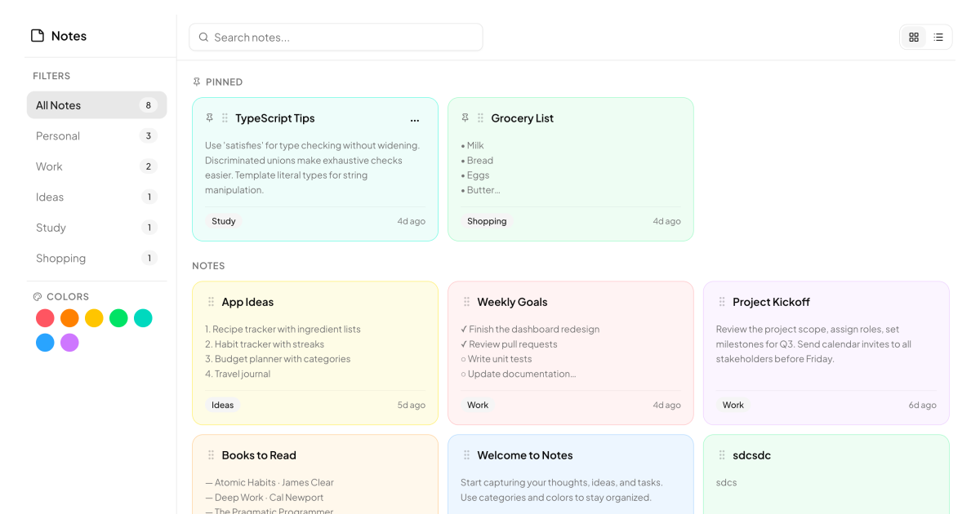Click the drag handle on Project Kickoff card

click(721, 302)
